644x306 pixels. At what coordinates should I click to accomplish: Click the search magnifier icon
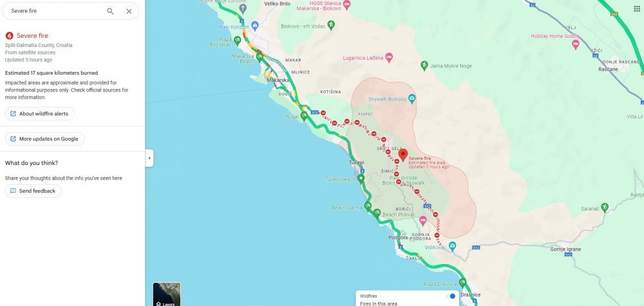click(110, 11)
